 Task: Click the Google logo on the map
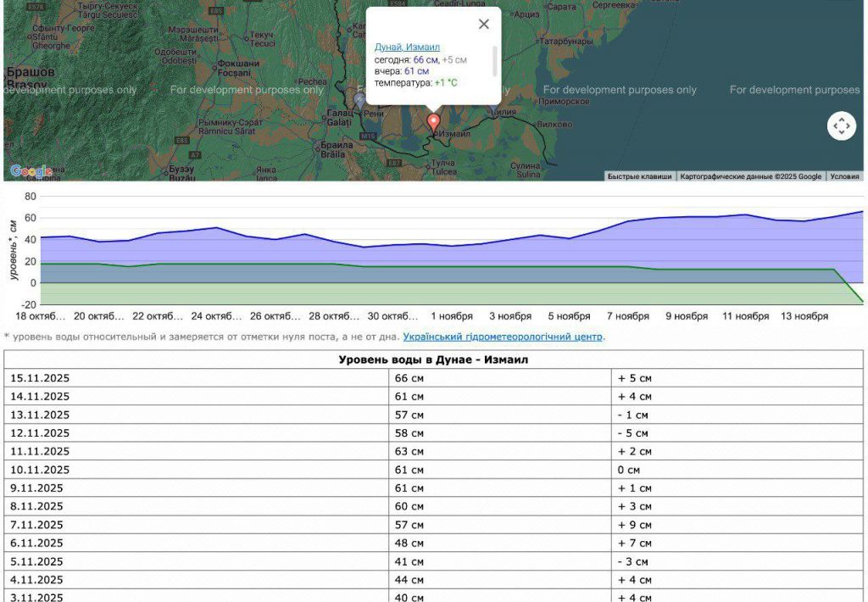pos(31,171)
